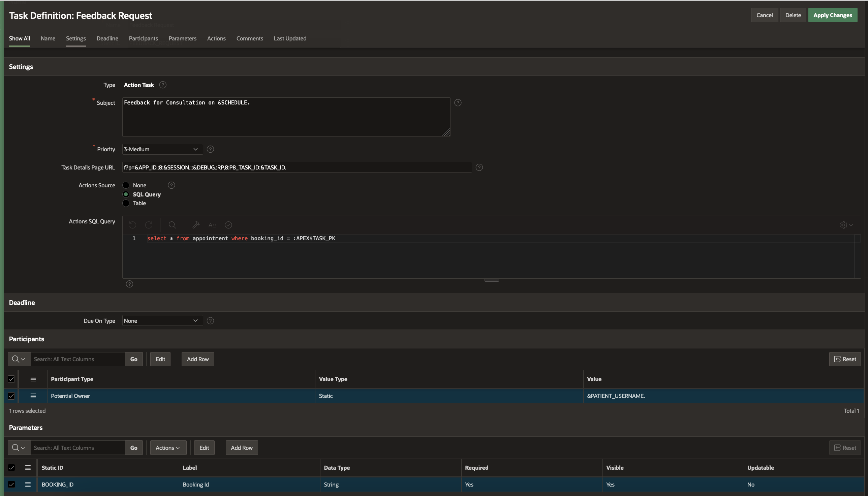
Task: Open the find icon in SQL editor
Action: coord(173,225)
